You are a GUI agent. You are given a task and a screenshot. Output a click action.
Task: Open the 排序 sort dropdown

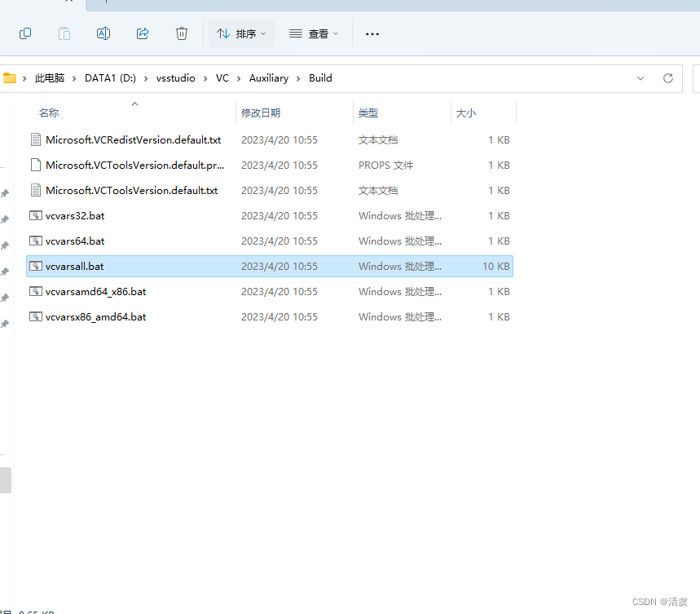tap(241, 33)
